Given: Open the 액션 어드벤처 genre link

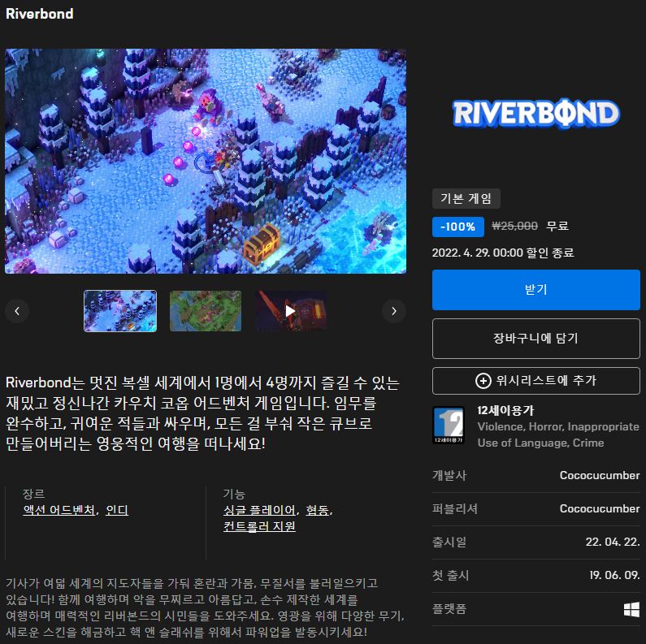Looking at the screenshot, I should coord(59,510).
